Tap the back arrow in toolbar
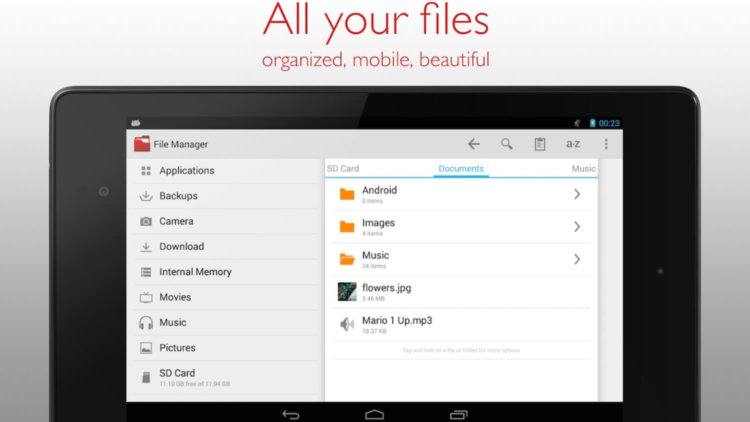This screenshot has width=750, height=422. (474, 144)
